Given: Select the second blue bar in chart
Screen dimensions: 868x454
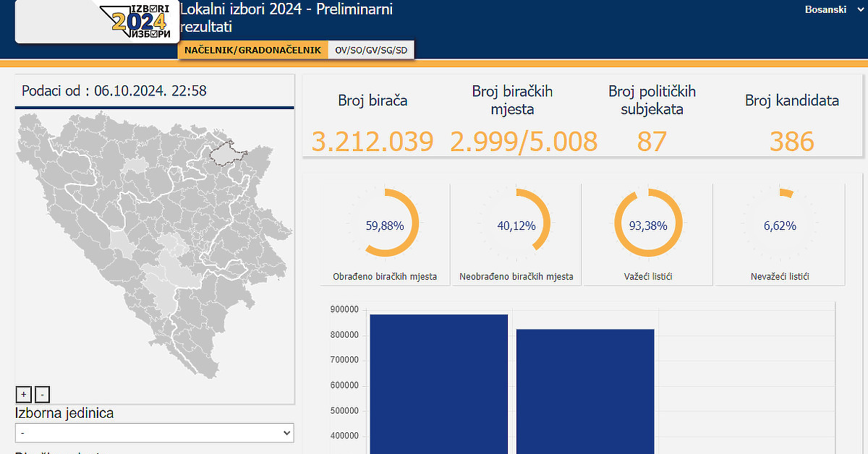Looking at the screenshot, I should (584, 390).
